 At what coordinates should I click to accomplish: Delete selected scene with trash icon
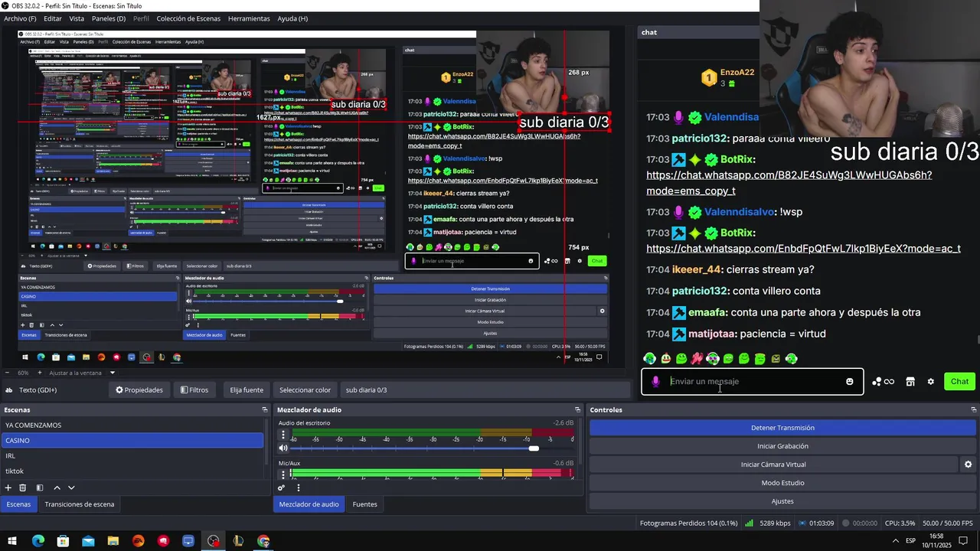click(x=23, y=487)
